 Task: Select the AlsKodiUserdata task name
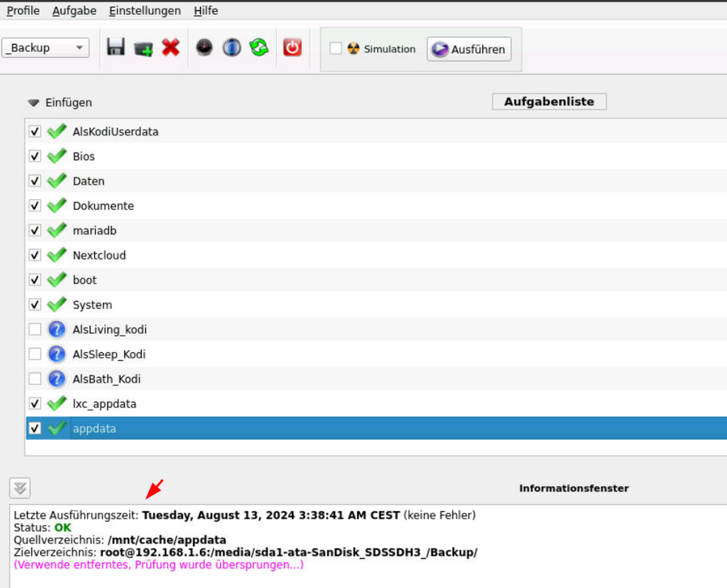115,132
